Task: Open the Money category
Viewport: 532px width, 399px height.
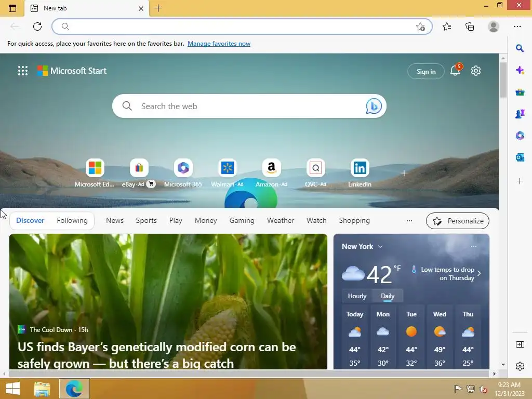Action: tap(206, 220)
